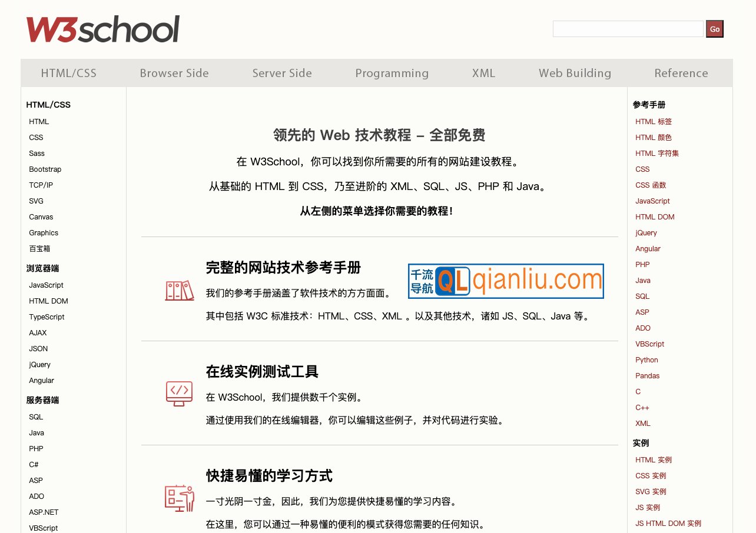Open the JS HTML DOM 实例 link

668,523
